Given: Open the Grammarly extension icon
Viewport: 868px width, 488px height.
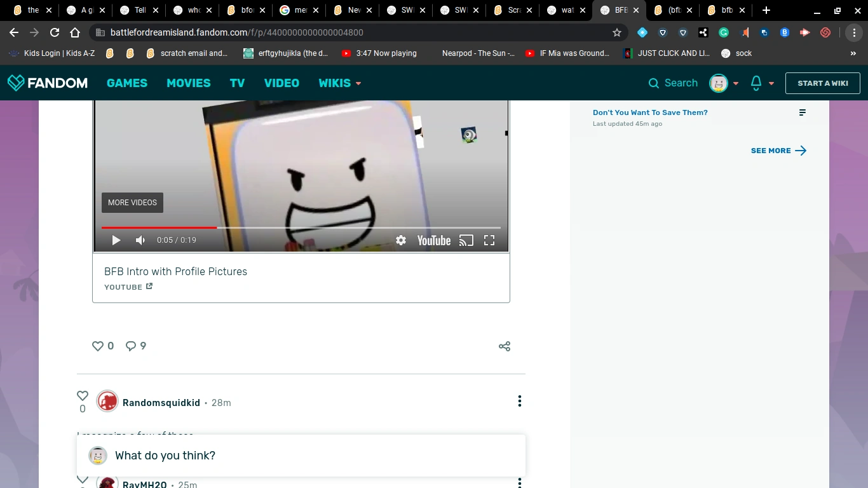Looking at the screenshot, I should (x=724, y=32).
